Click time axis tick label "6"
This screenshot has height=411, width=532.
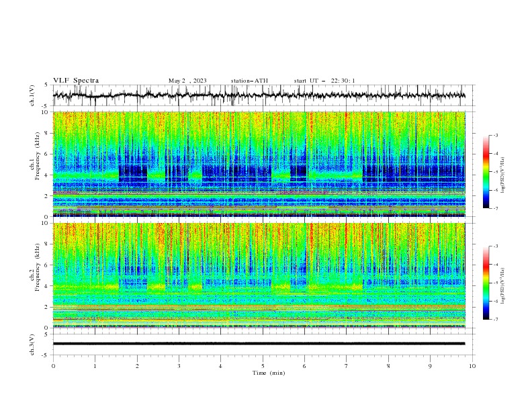304,366
